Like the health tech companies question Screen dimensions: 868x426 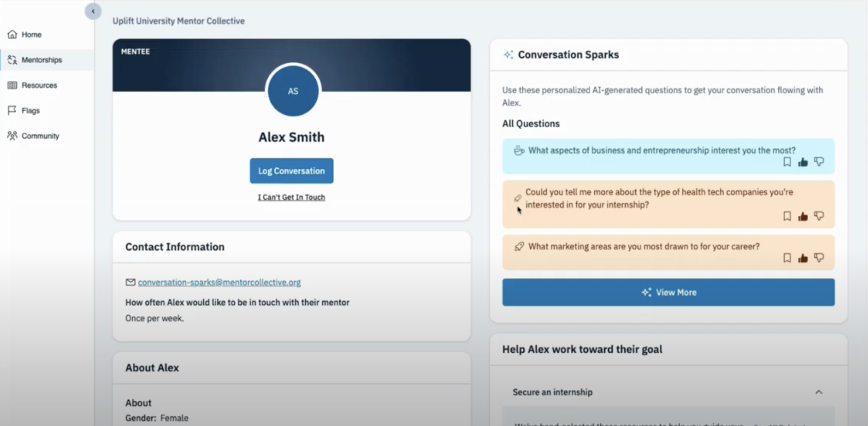tap(803, 216)
